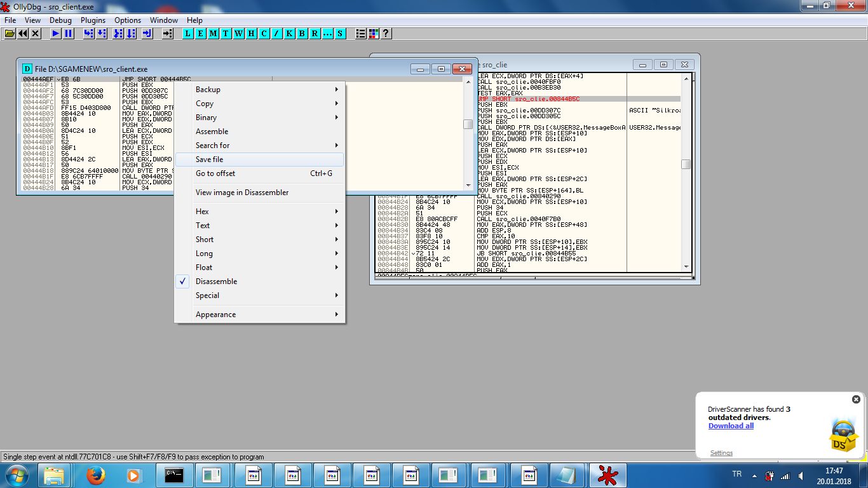868x488 pixels.
Task: Click the Step over toolbar icon
Action: 102,33
